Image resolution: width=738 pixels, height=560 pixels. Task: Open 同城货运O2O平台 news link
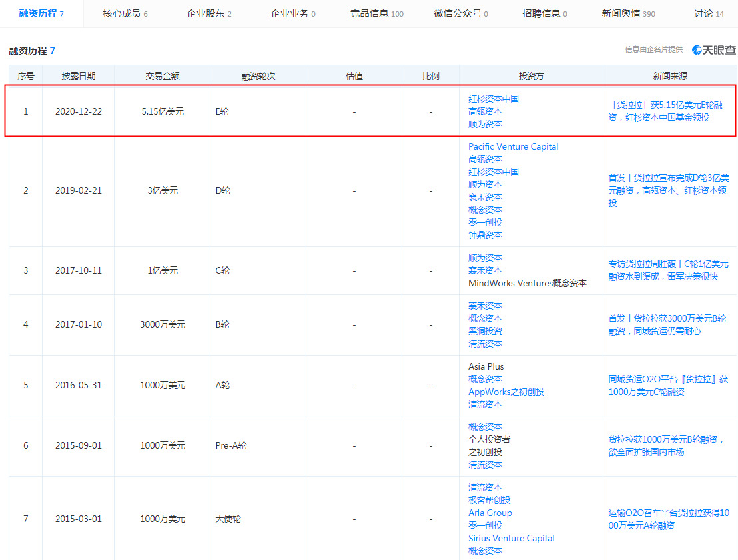(x=668, y=386)
